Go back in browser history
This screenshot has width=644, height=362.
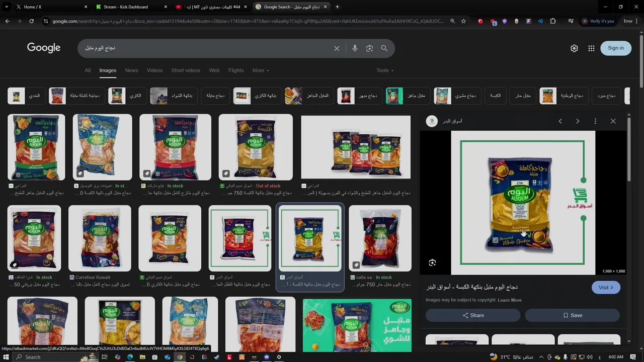[x=7, y=21]
